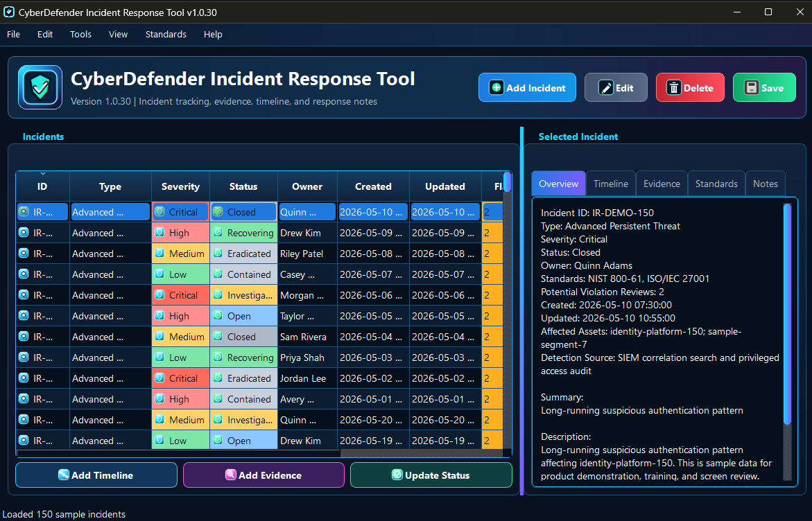
Task: Switch to the Notes tab
Action: tap(766, 184)
